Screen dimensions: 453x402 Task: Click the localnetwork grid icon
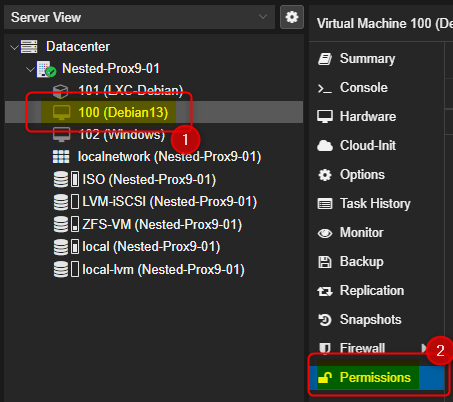point(61,157)
